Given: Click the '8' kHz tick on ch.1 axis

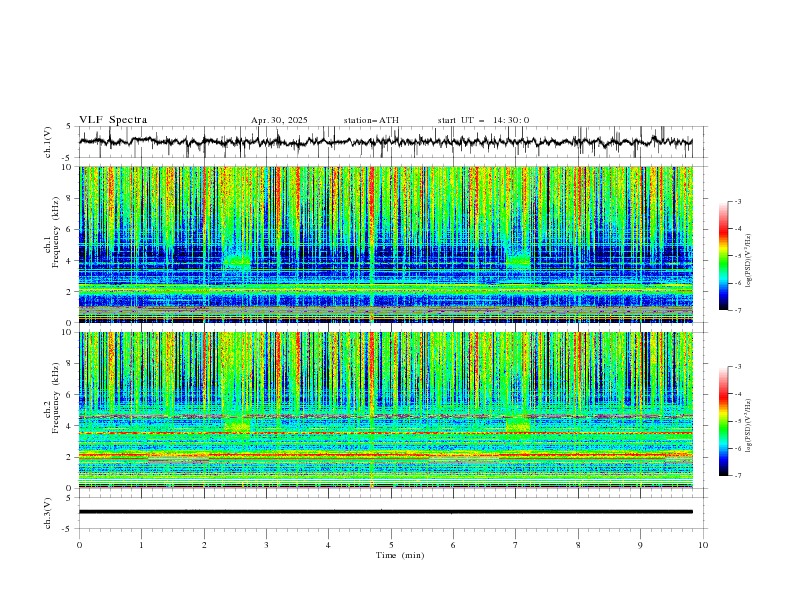Looking at the screenshot, I should (x=71, y=198).
